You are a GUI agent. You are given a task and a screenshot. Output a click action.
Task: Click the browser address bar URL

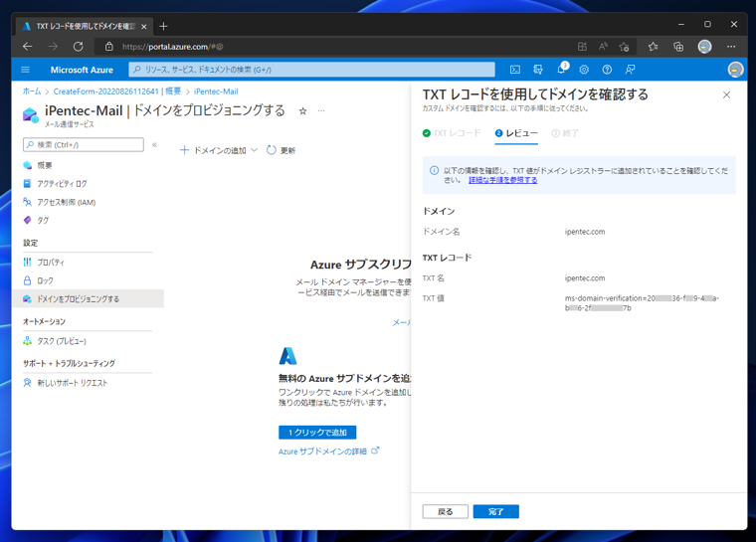tap(173, 47)
